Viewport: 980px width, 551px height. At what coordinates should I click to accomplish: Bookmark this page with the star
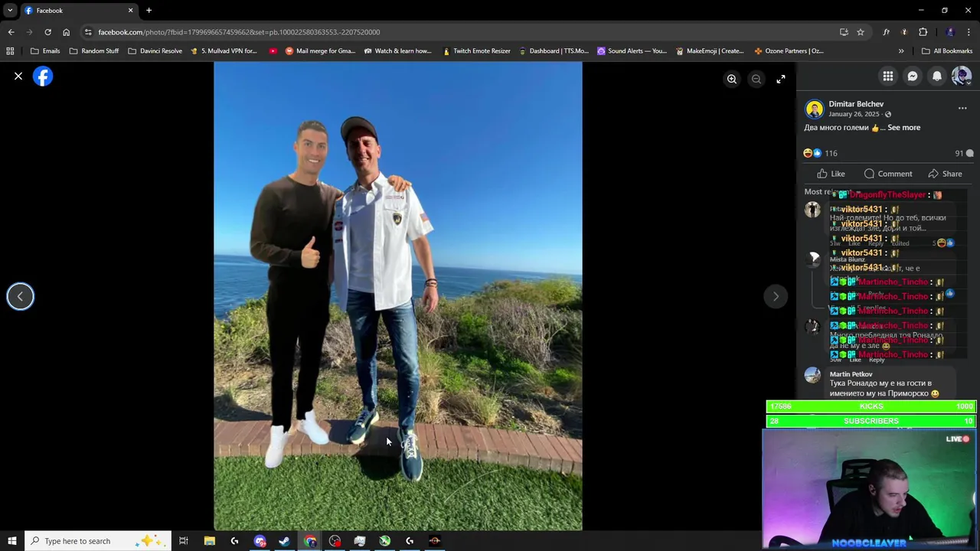861,32
